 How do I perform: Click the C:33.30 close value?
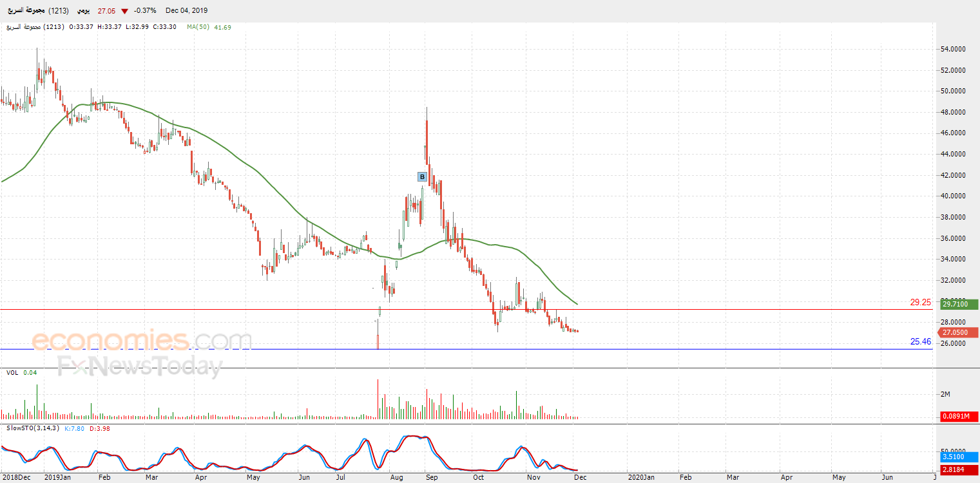[164, 27]
